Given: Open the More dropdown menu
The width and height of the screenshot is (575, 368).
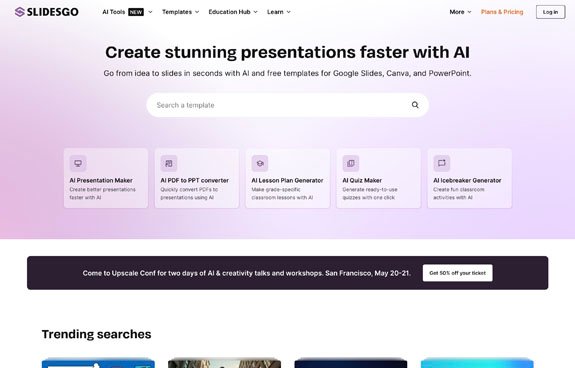Looking at the screenshot, I should pos(460,12).
